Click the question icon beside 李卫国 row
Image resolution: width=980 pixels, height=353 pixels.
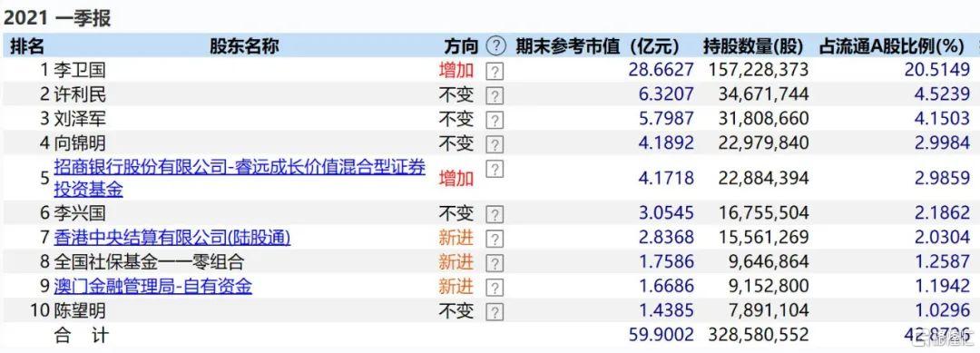tap(495, 71)
